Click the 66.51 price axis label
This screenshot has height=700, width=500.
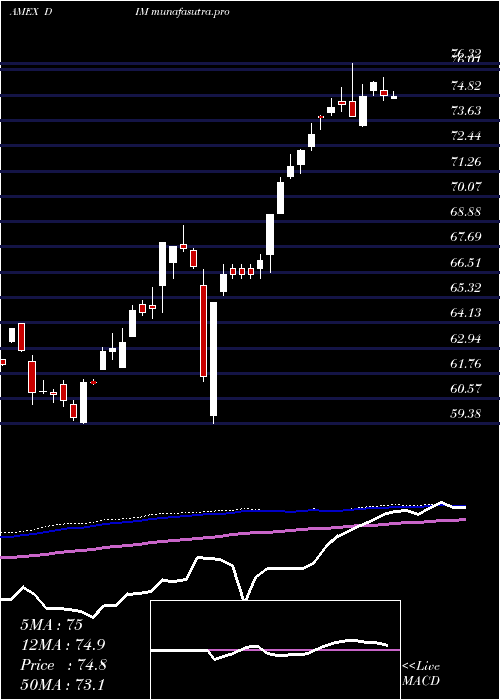click(467, 262)
